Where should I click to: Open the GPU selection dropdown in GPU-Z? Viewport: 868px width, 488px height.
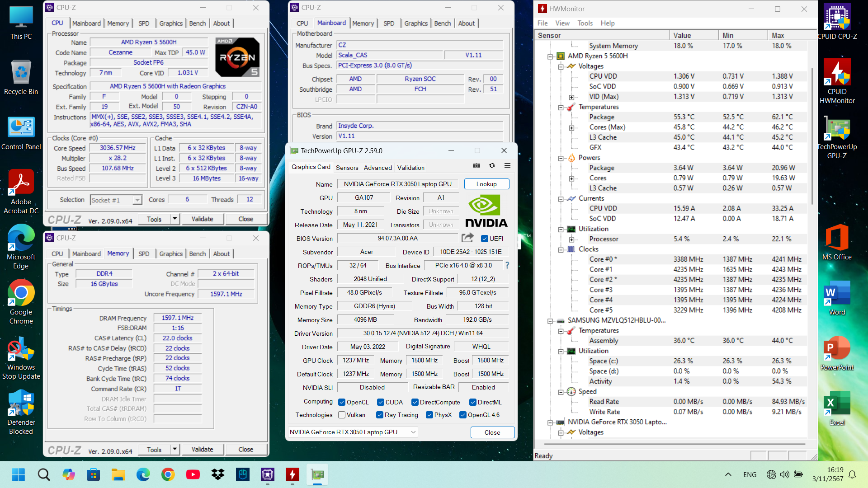(x=353, y=432)
